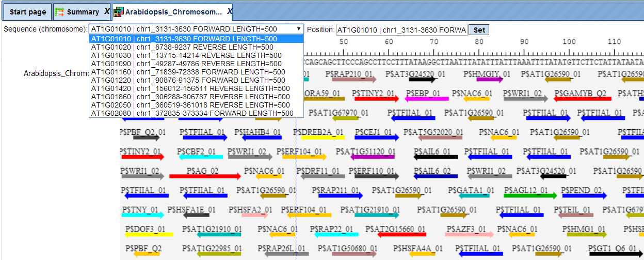
Task: Choose AT1G01020 chr1_8738-9237 REVERSE option
Action: 196,47
